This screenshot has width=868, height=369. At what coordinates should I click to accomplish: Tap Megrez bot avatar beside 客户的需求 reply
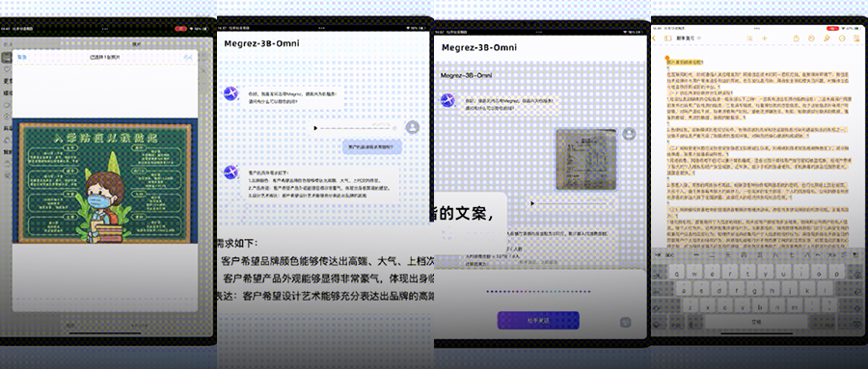click(231, 172)
